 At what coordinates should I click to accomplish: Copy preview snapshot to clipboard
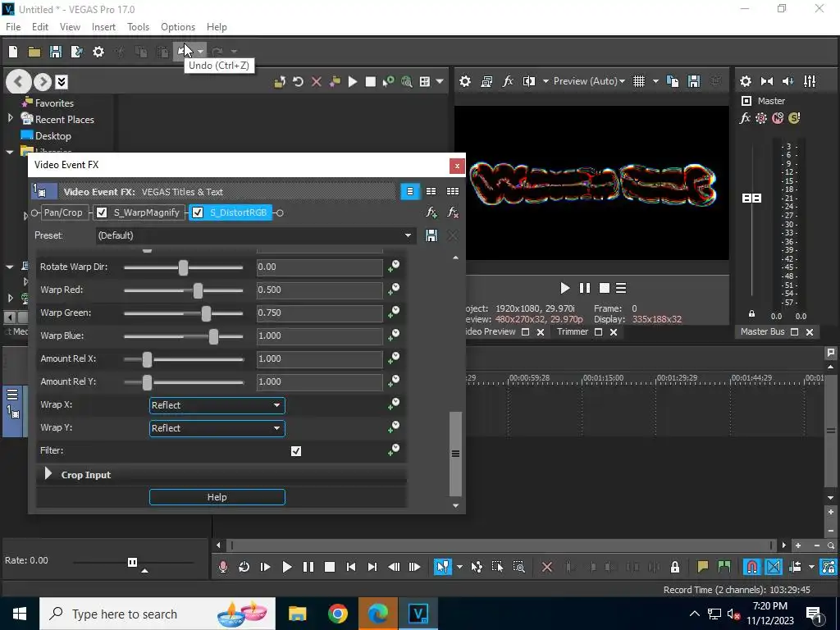coord(673,81)
